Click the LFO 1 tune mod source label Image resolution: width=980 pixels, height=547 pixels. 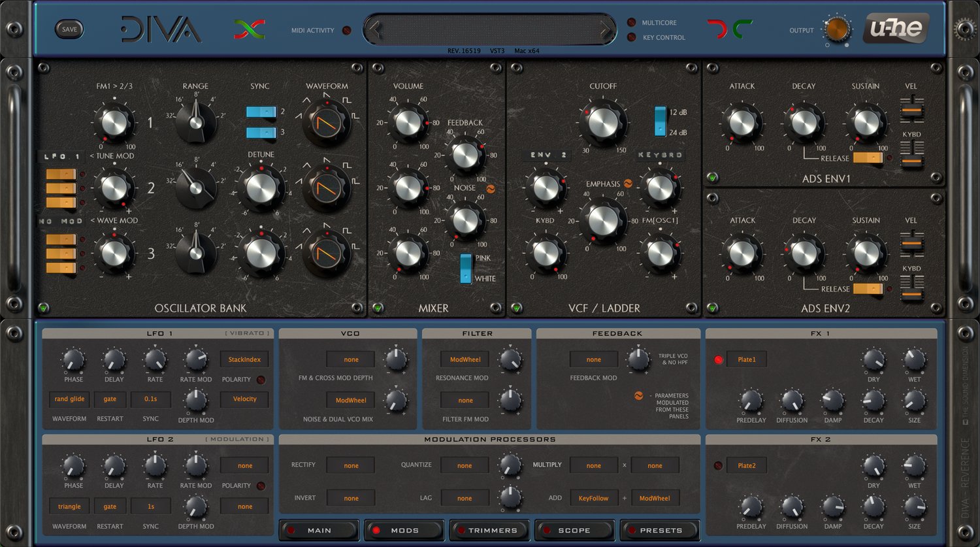click(61, 157)
